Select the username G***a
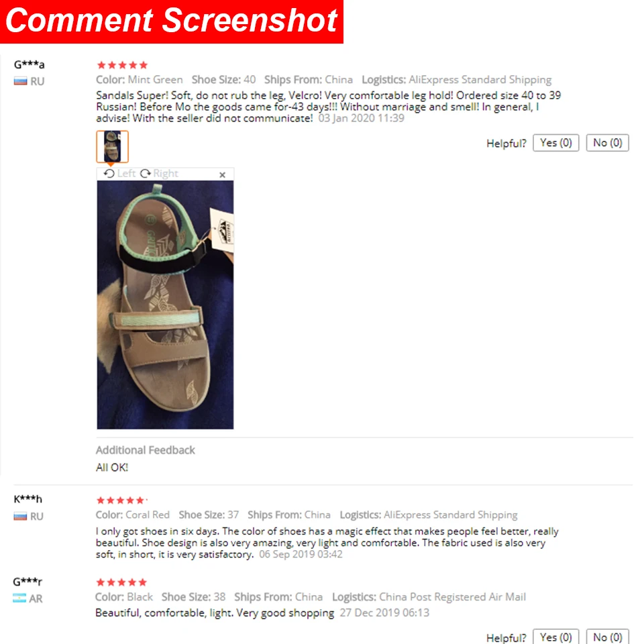 tap(29, 64)
